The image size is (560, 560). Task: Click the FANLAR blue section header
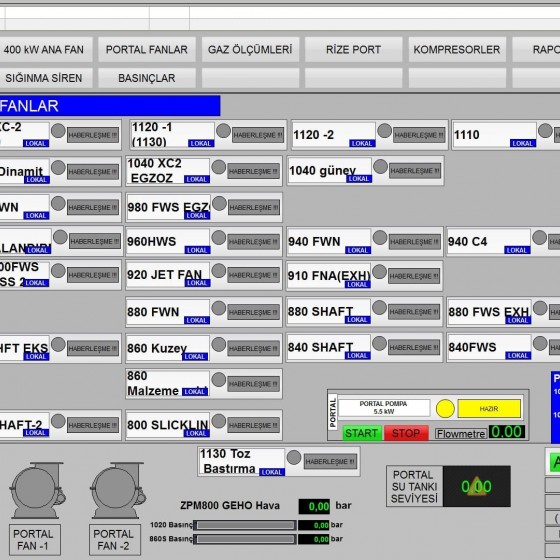coord(110,106)
